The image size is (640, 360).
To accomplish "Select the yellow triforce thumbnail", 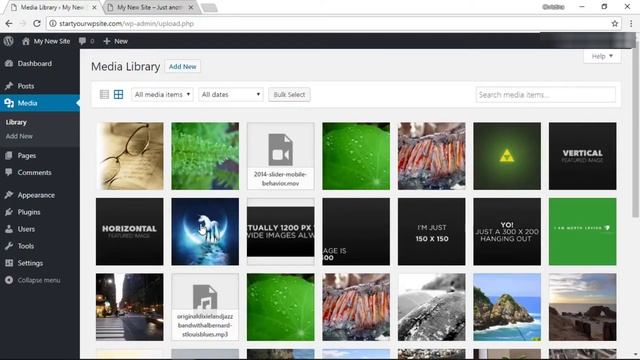I will (x=507, y=156).
